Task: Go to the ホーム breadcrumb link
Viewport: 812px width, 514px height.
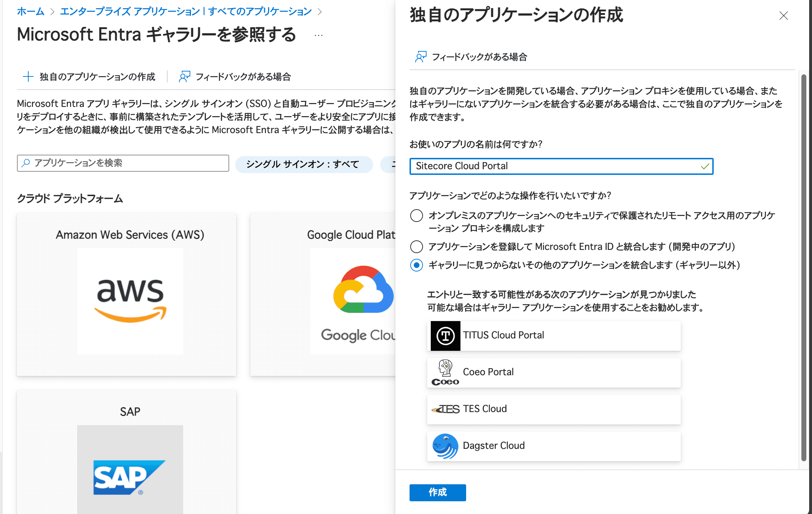Action: pos(30,12)
